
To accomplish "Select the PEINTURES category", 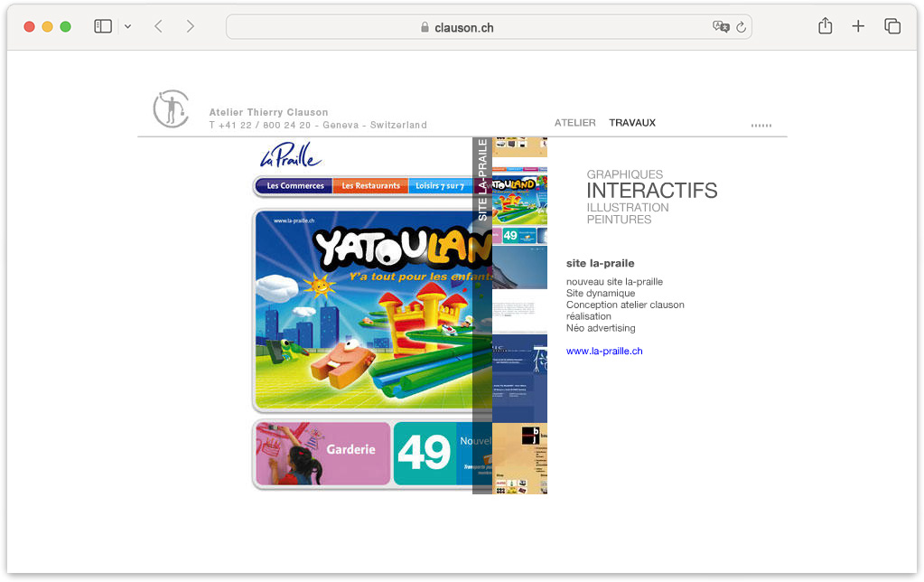I will [x=619, y=220].
